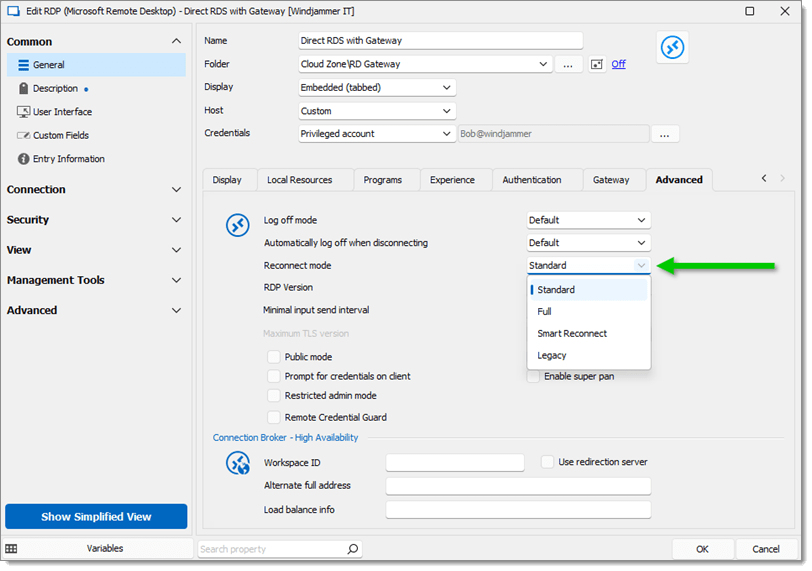Maximize the Edit RDP window
The height and width of the screenshot is (571, 812).
pyautogui.click(x=749, y=11)
